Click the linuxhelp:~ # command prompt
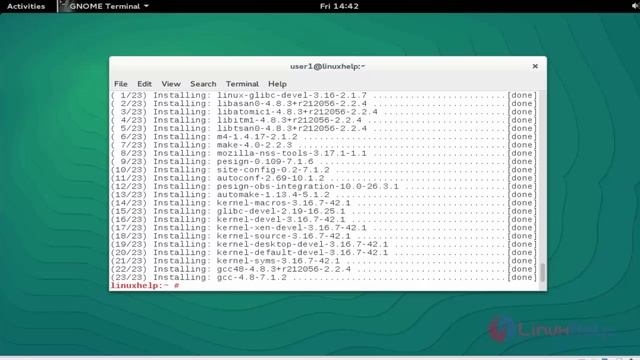The width and height of the screenshot is (640, 360). pos(145,285)
